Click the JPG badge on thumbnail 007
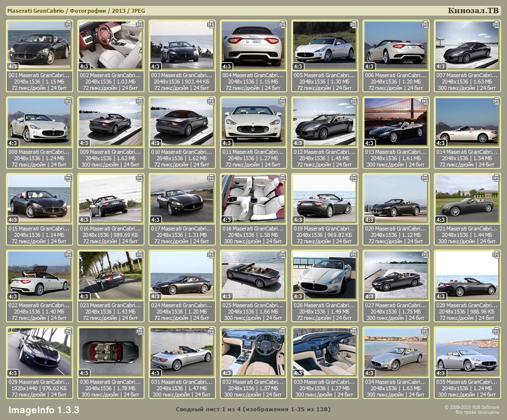The height and width of the screenshot is (420, 507). 496,24
